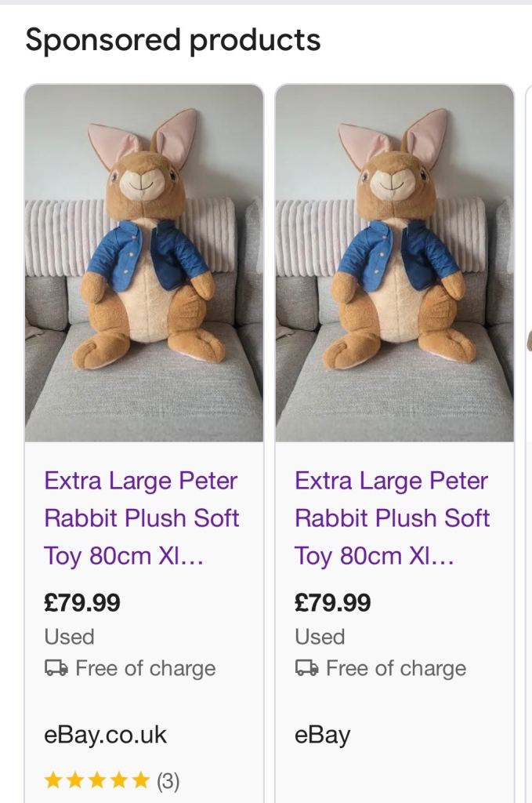532x803 pixels.
Task: Open the first Extra Large Peter Rabbit title
Action: point(142,518)
